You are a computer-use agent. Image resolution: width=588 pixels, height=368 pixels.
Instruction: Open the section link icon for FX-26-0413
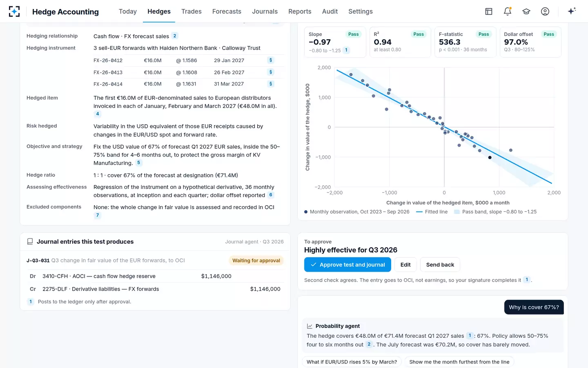coord(271,72)
